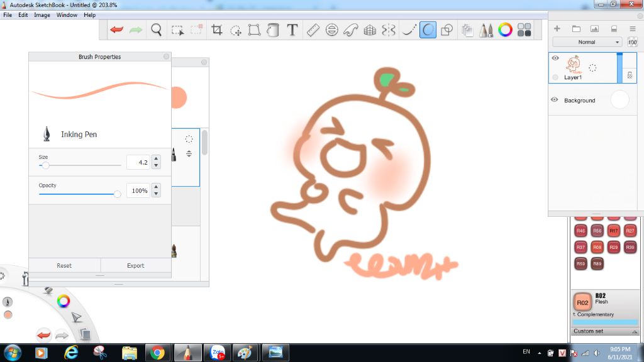Click the brush Opacity slider handle

tap(118, 194)
